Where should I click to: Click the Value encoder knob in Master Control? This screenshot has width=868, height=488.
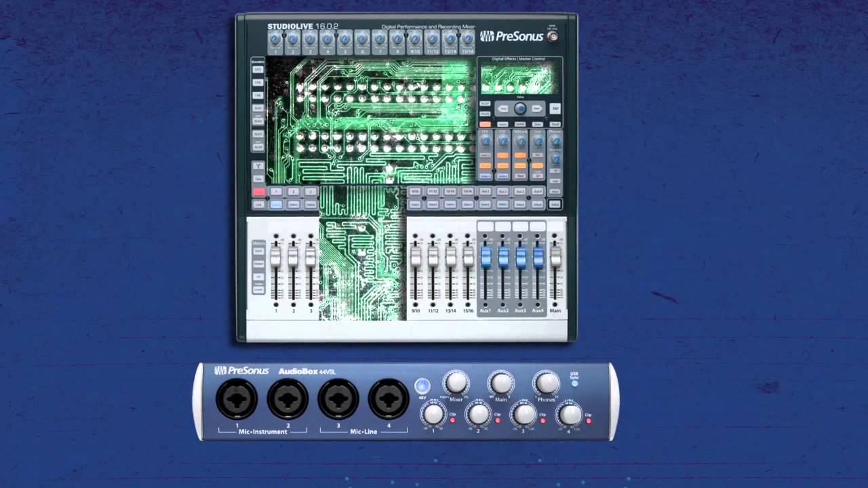[x=519, y=108]
